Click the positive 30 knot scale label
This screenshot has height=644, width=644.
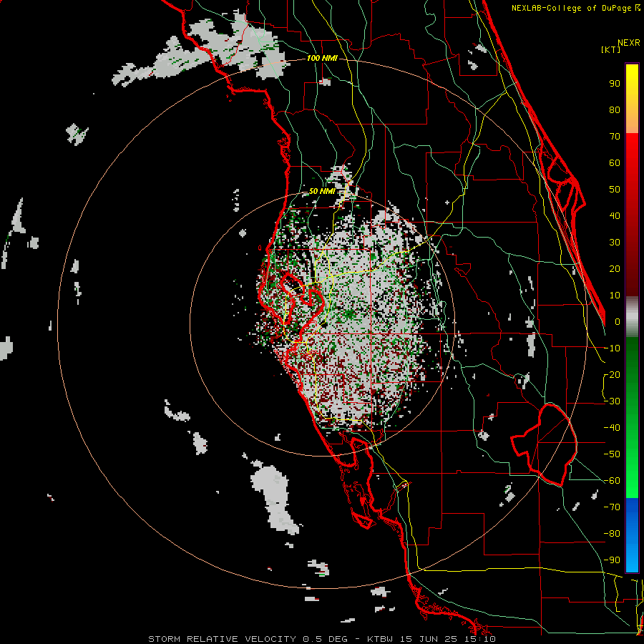pos(615,243)
